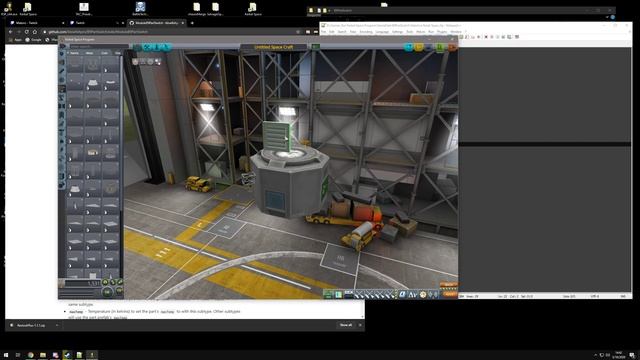Sort parts by Name
Image resolution: width=640 pixels, height=360 pixels.
tap(74, 53)
